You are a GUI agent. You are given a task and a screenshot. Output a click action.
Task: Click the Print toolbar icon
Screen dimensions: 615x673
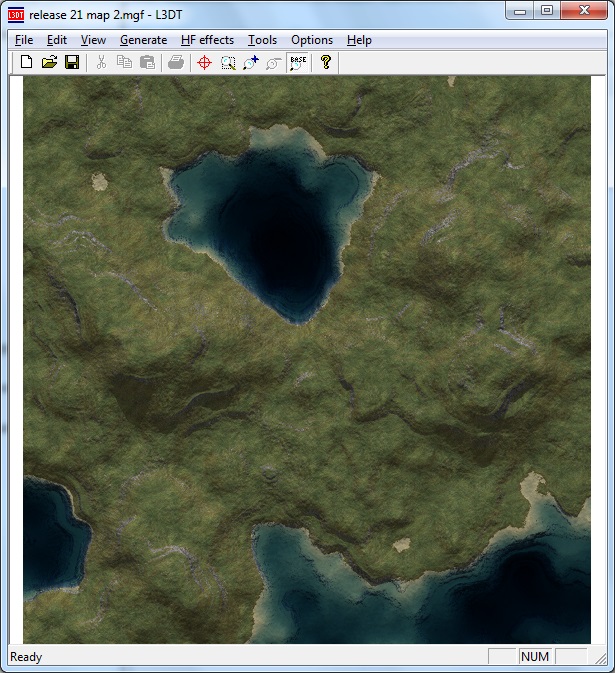point(176,63)
